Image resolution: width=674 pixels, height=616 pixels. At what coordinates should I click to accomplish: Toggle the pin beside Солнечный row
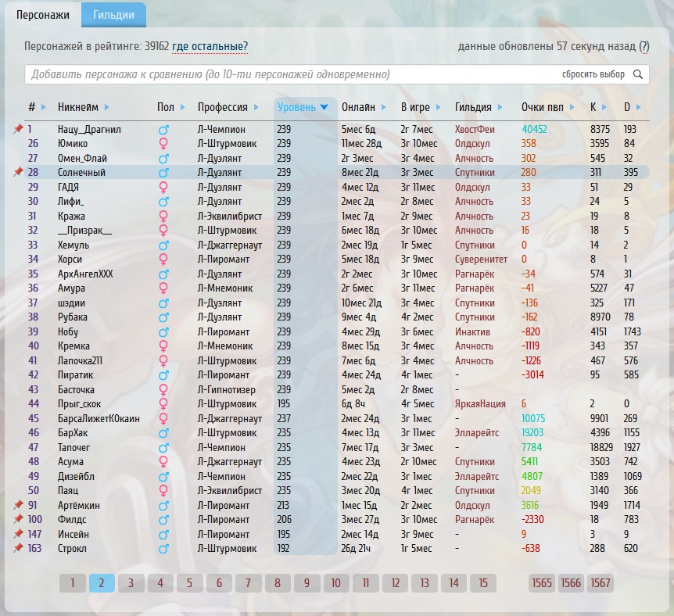(x=18, y=172)
